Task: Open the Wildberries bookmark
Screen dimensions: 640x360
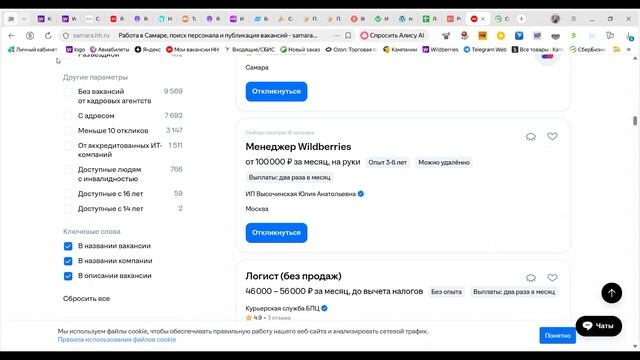Action: click(440, 49)
